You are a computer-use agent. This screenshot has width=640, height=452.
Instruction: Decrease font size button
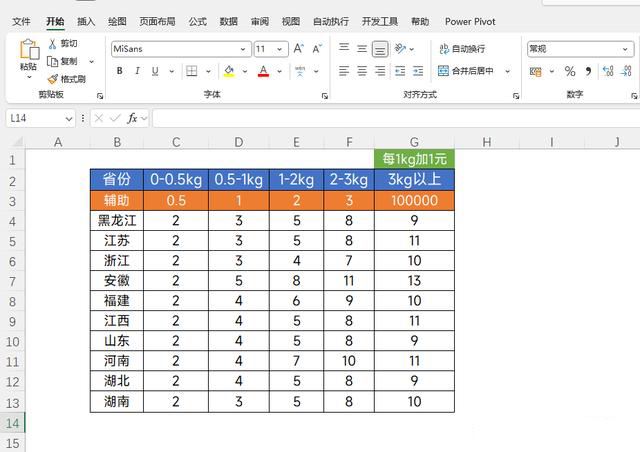click(317, 49)
